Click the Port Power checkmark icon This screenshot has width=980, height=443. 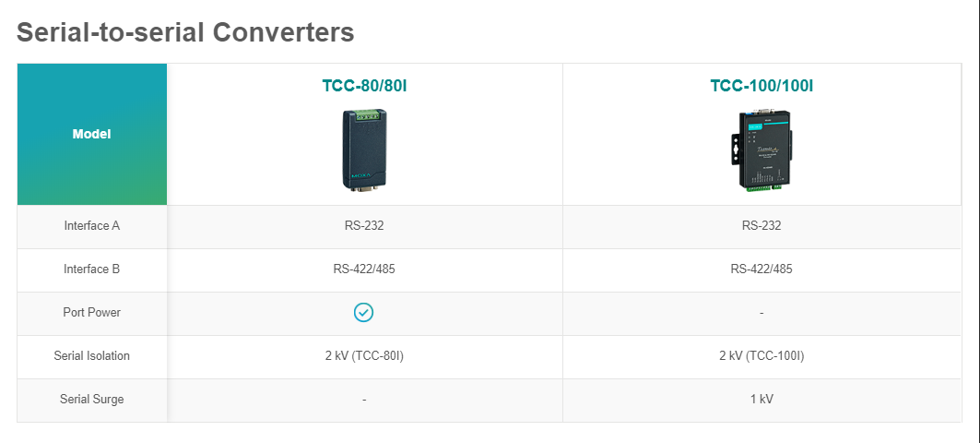click(364, 312)
